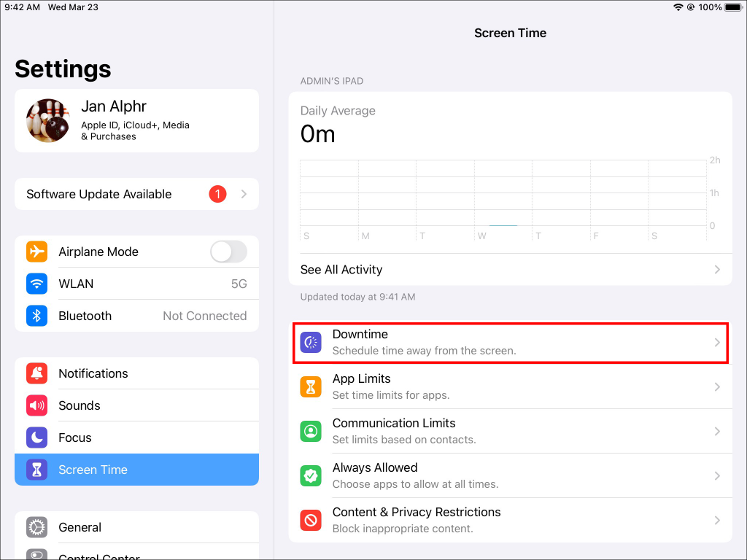
Task: Click the Communication Limits icon
Action: click(x=311, y=431)
